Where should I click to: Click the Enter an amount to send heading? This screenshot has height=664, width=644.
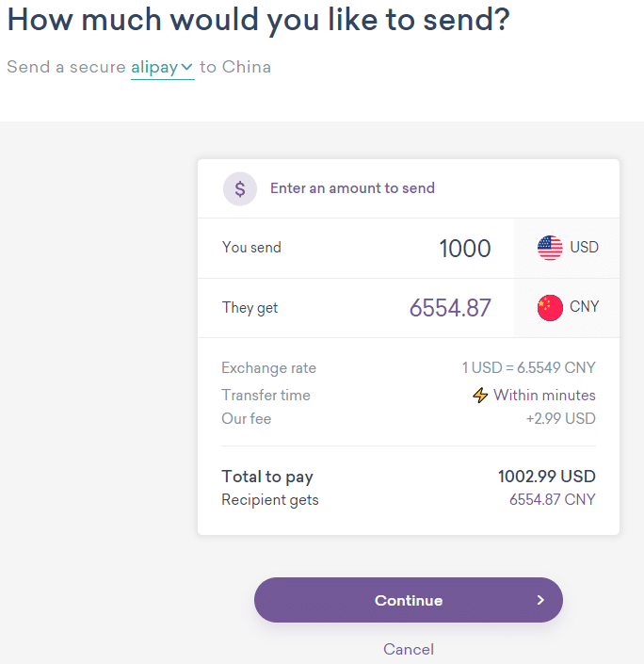[x=352, y=188]
